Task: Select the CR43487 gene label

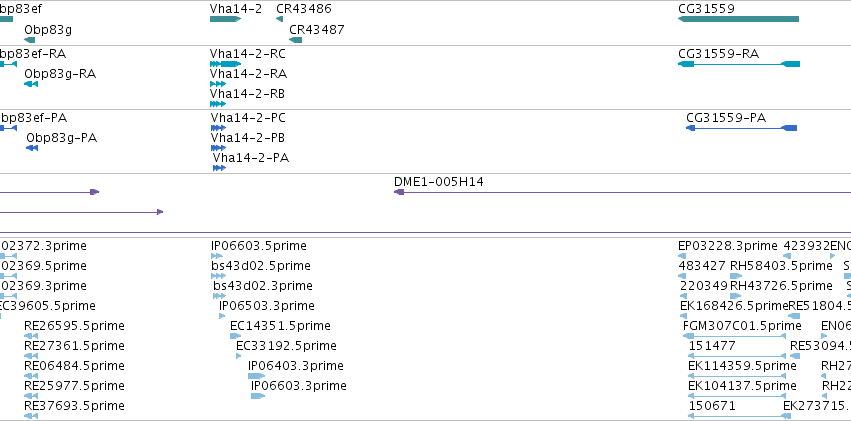Action: pyautogui.click(x=317, y=30)
